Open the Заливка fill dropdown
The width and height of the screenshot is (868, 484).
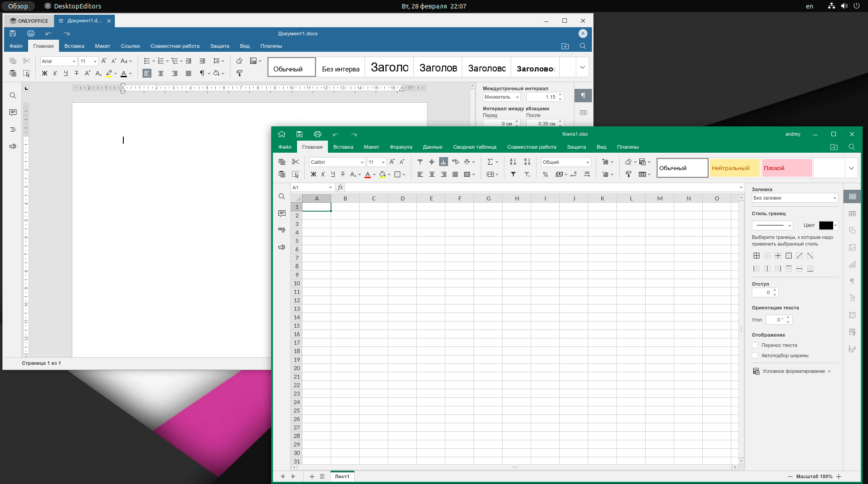pyautogui.click(x=795, y=198)
